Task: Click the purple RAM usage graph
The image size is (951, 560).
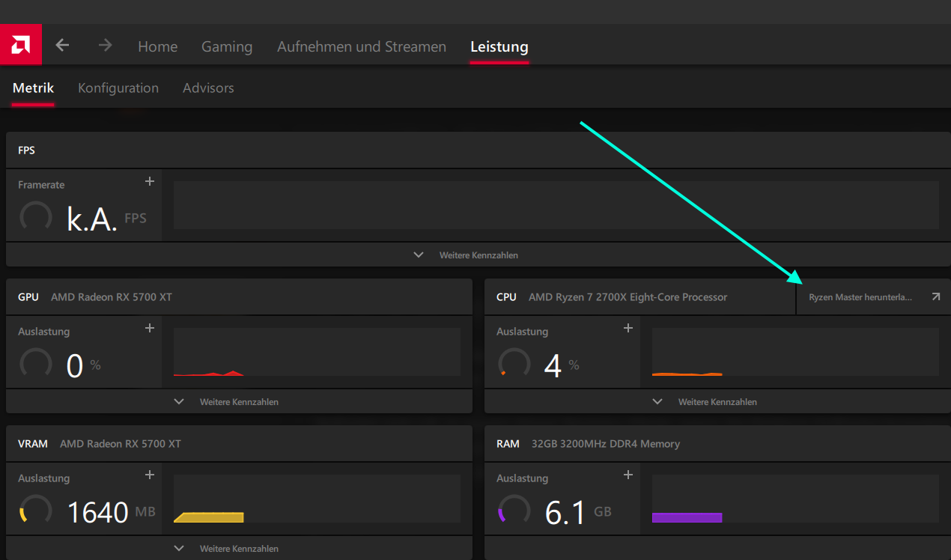Action: point(795,498)
